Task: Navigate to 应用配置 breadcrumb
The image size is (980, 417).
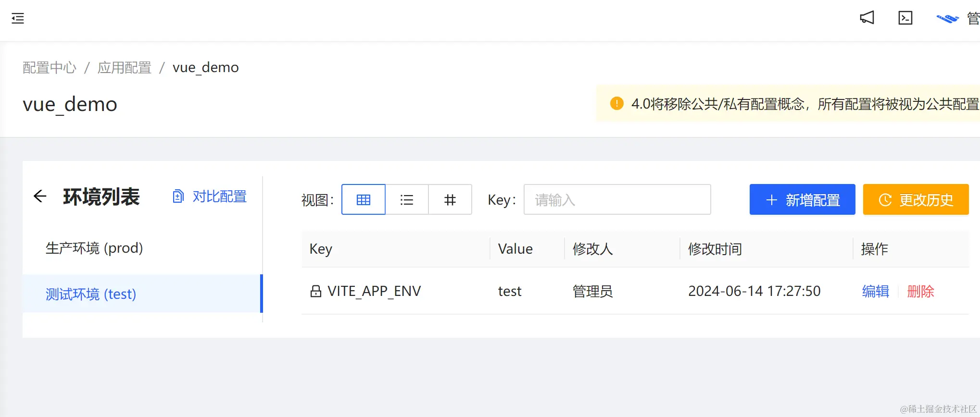Action: (x=125, y=67)
